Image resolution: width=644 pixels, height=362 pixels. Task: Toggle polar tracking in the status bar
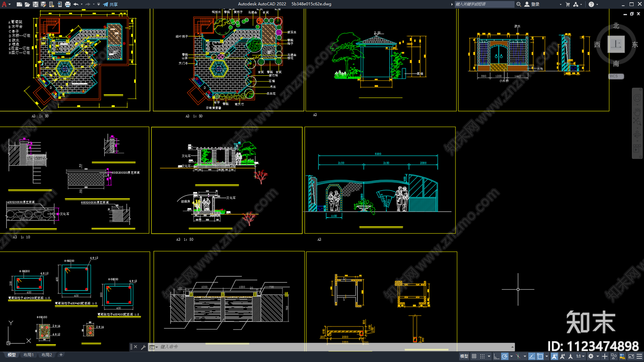(505, 356)
